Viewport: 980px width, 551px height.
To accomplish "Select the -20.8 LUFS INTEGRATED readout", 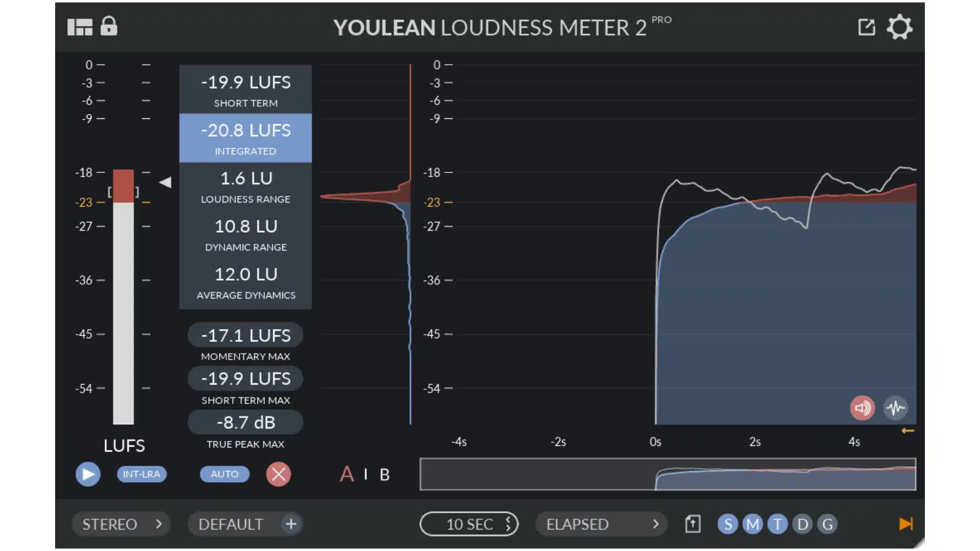I will (x=246, y=138).
